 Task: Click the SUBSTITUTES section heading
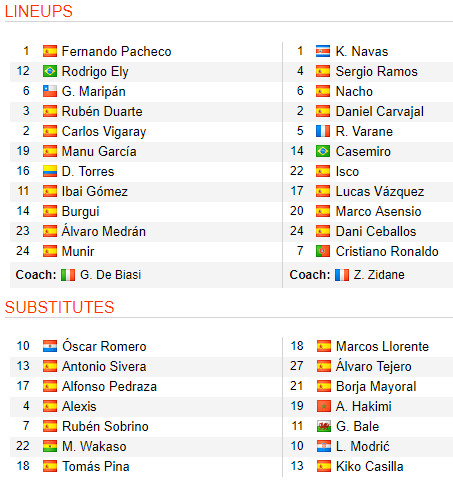click(x=60, y=307)
